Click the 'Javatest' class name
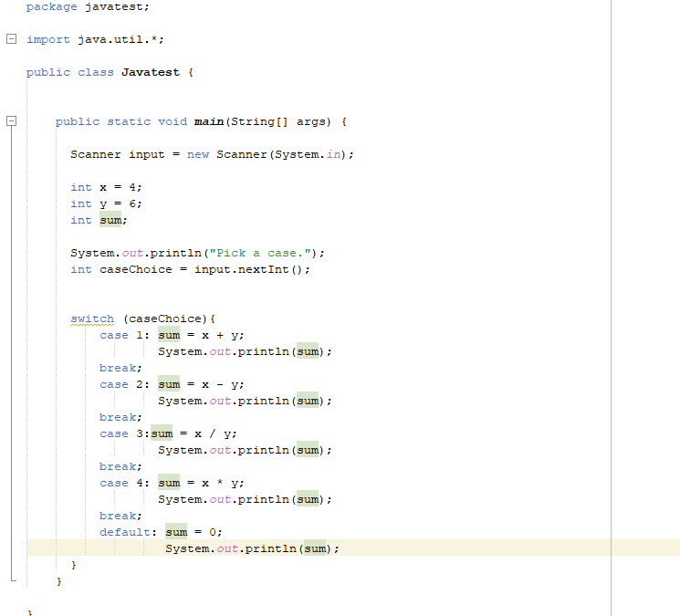The width and height of the screenshot is (680, 616). (150, 72)
